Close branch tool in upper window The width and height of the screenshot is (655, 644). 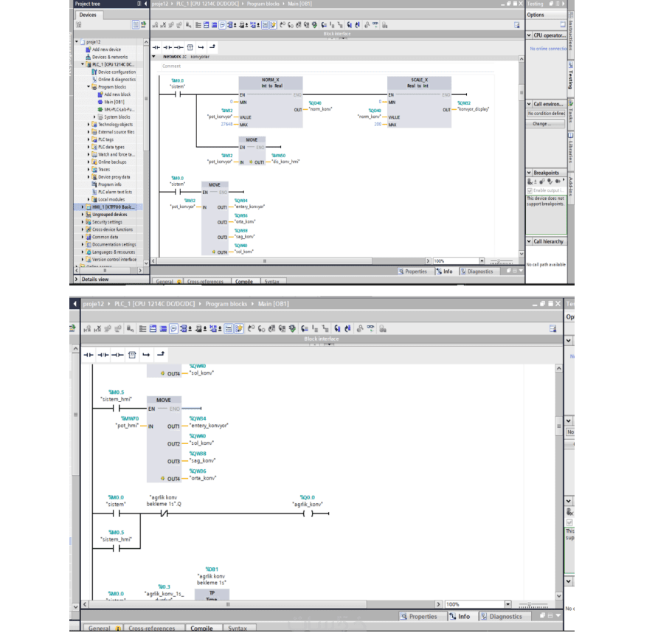(212, 46)
